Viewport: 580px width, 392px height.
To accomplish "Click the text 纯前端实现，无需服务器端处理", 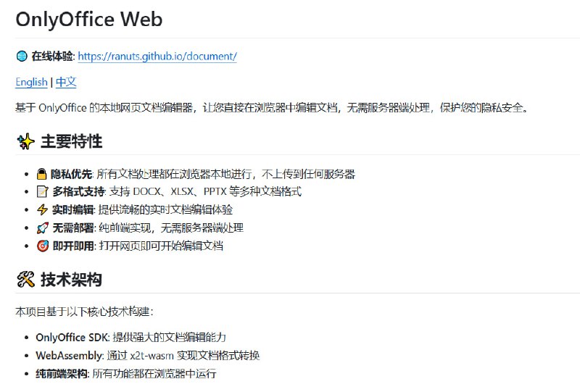I will pyautogui.click(x=171, y=228).
